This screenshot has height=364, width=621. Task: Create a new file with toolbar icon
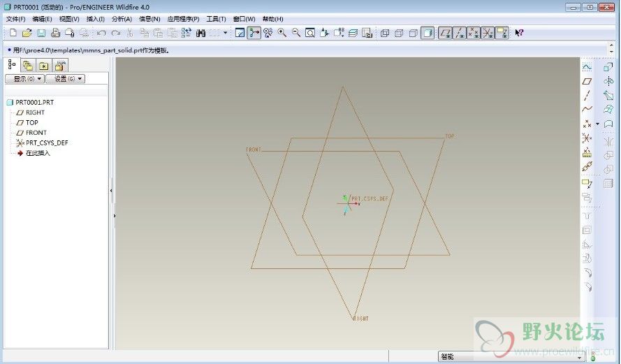(x=13, y=33)
